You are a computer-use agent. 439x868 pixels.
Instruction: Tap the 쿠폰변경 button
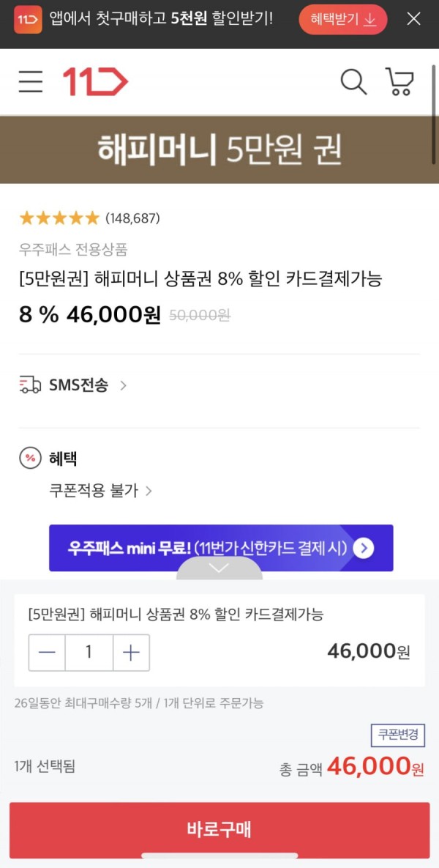pos(398,735)
